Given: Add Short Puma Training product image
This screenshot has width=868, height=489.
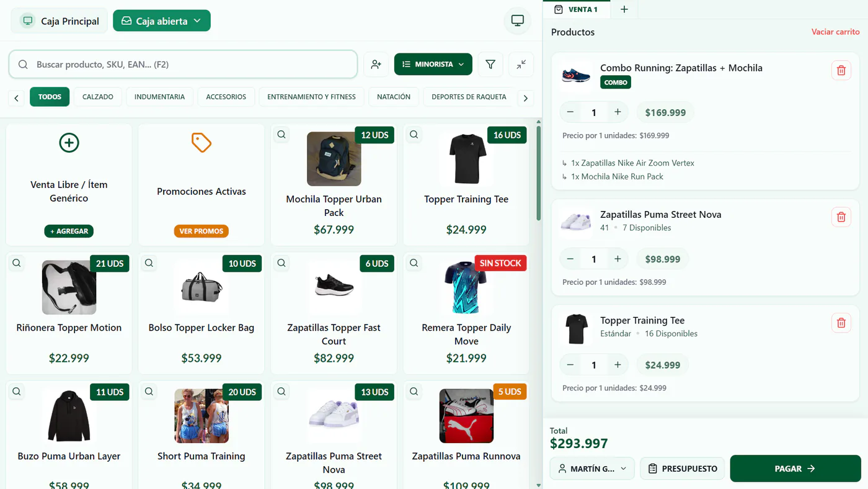Looking at the screenshot, I should click(201, 416).
